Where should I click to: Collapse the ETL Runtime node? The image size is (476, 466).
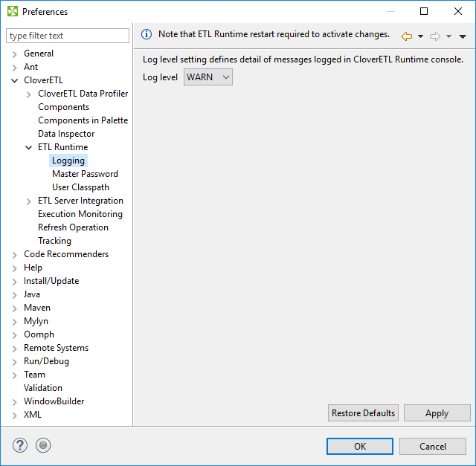point(28,148)
